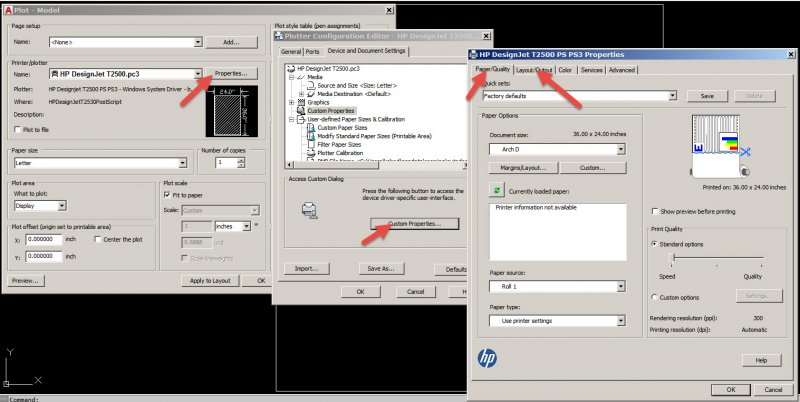Click the printer icon in Access Custom Dialog
800x402 pixels.
(x=310, y=210)
